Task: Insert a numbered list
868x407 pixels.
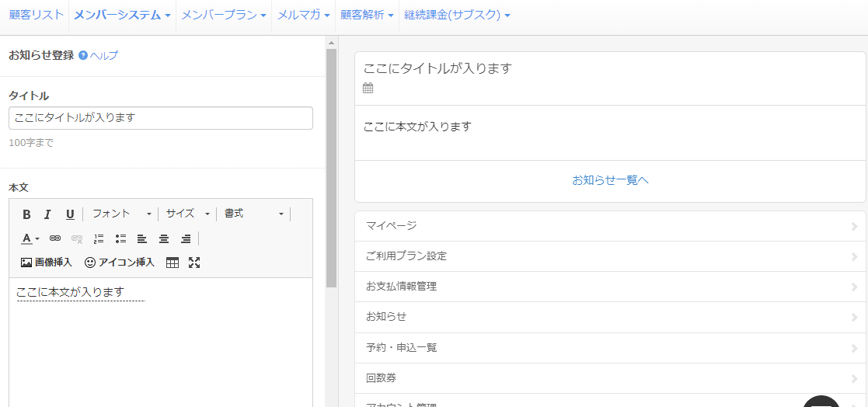Action: pyautogui.click(x=99, y=238)
